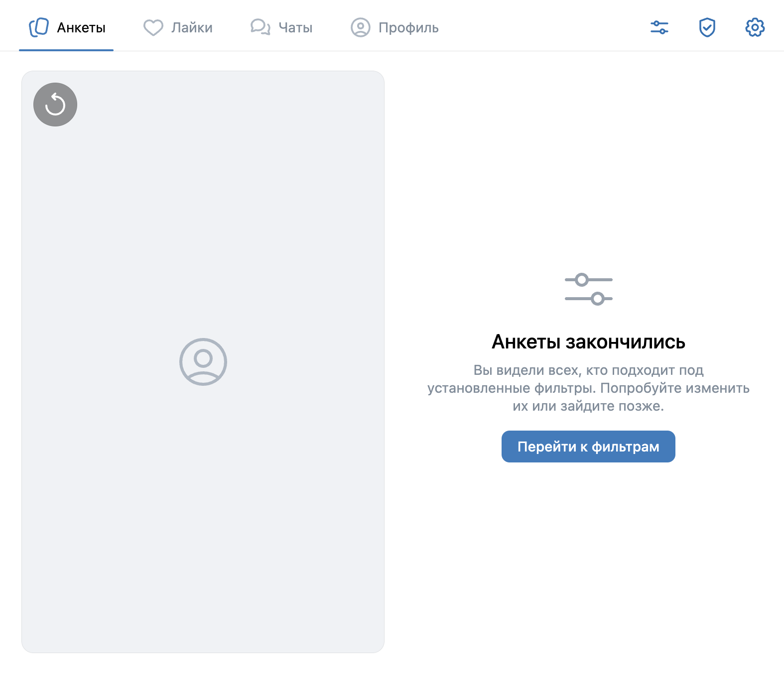This screenshot has height=675, width=784.
Task: Switch to the Лайки tab
Action: click(x=178, y=27)
